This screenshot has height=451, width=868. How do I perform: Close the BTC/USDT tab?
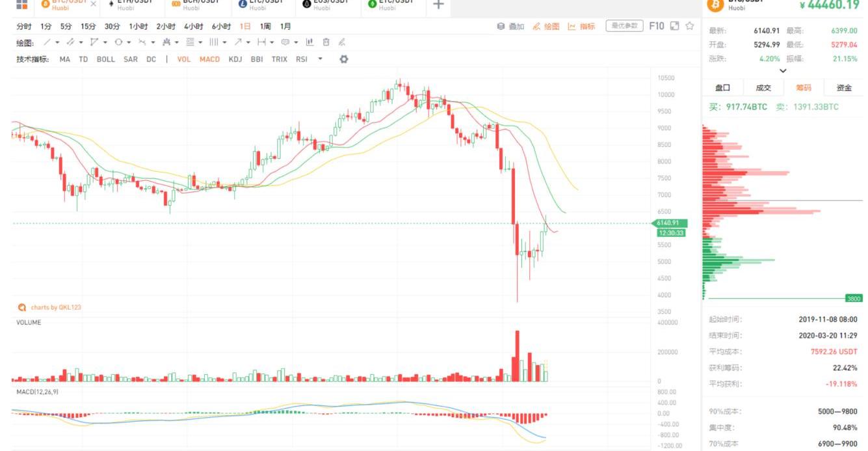[93, 4]
